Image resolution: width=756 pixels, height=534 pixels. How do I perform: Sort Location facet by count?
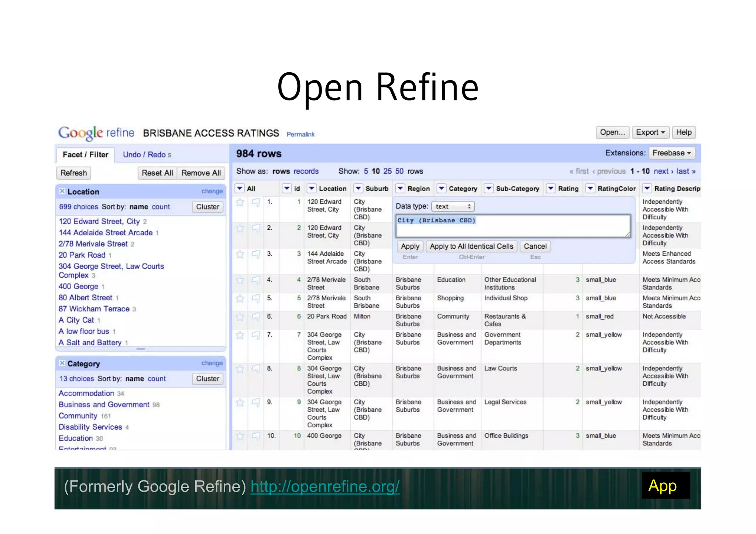tap(161, 207)
